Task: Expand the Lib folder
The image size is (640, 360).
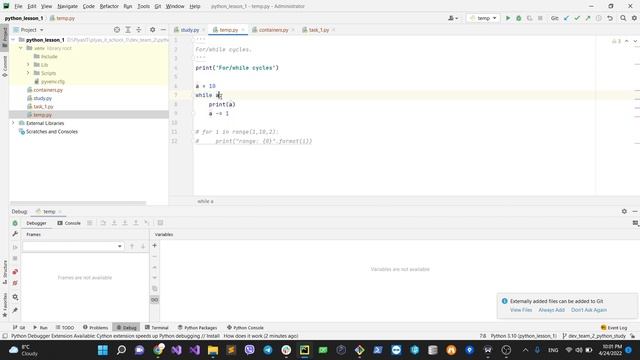Action: coord(28,65)
